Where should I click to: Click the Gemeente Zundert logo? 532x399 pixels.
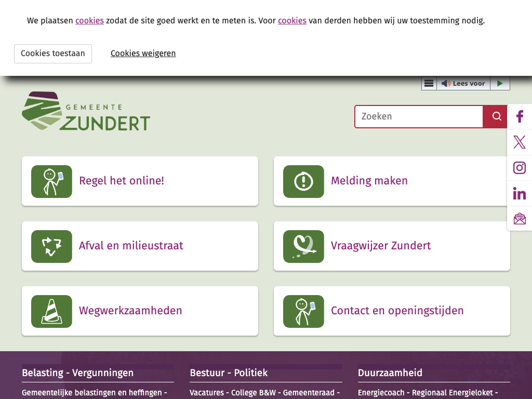pos(86,111)
